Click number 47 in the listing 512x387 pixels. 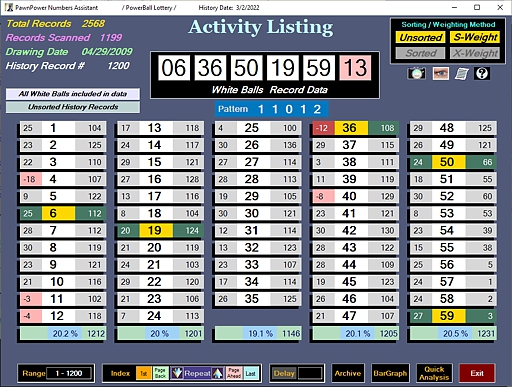click(x=351, y=316)
